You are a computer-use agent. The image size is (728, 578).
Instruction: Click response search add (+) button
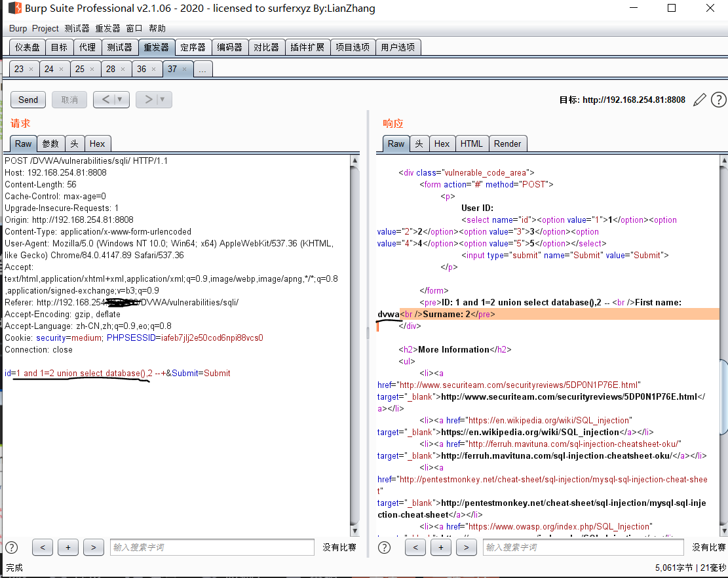tap(441, 548)
